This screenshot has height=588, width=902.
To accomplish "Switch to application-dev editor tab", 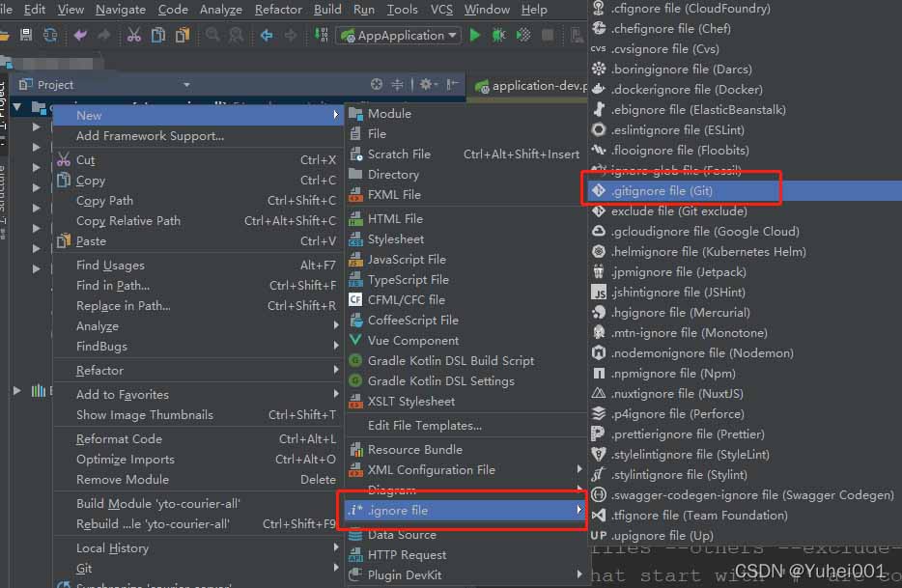I will (x=529, y=86).
